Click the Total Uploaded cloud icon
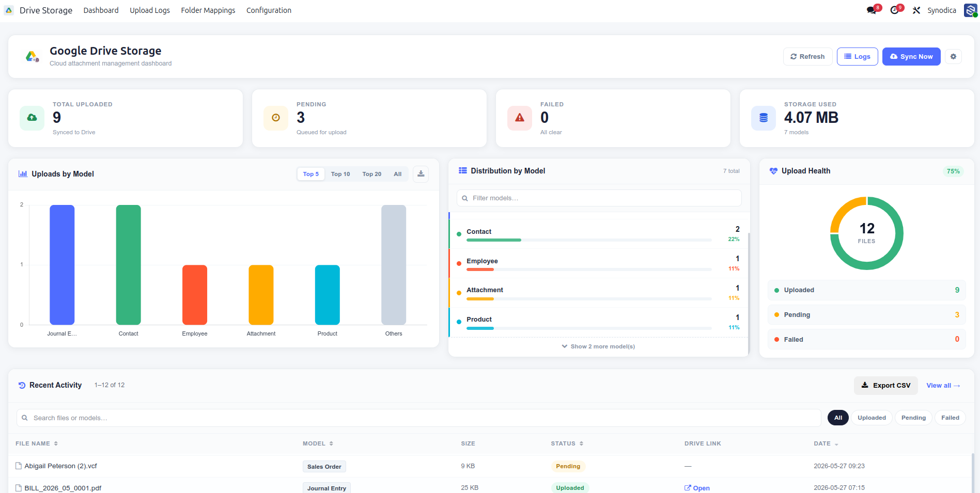Viewport: 980px width, 493px height. [x=32, y=118]
